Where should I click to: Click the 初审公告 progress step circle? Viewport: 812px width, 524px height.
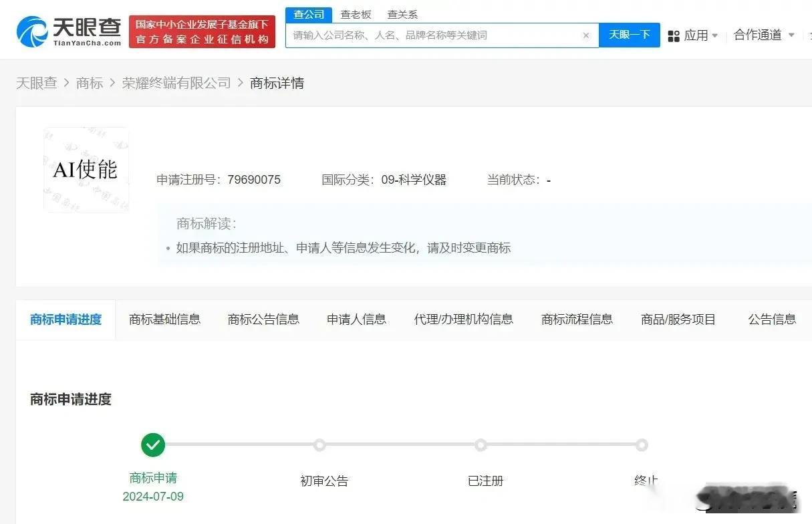click(320, 444)
